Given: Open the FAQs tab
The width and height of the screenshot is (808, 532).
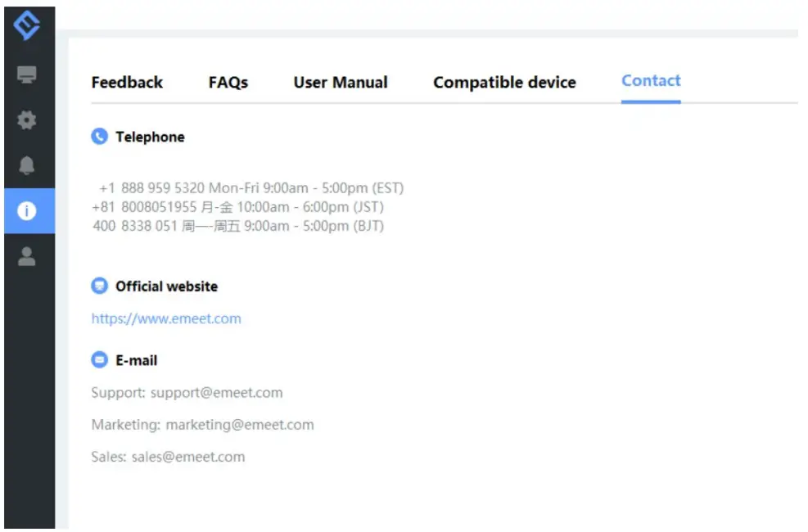Looking at the screenshot, I should click(x=228, y=82).
